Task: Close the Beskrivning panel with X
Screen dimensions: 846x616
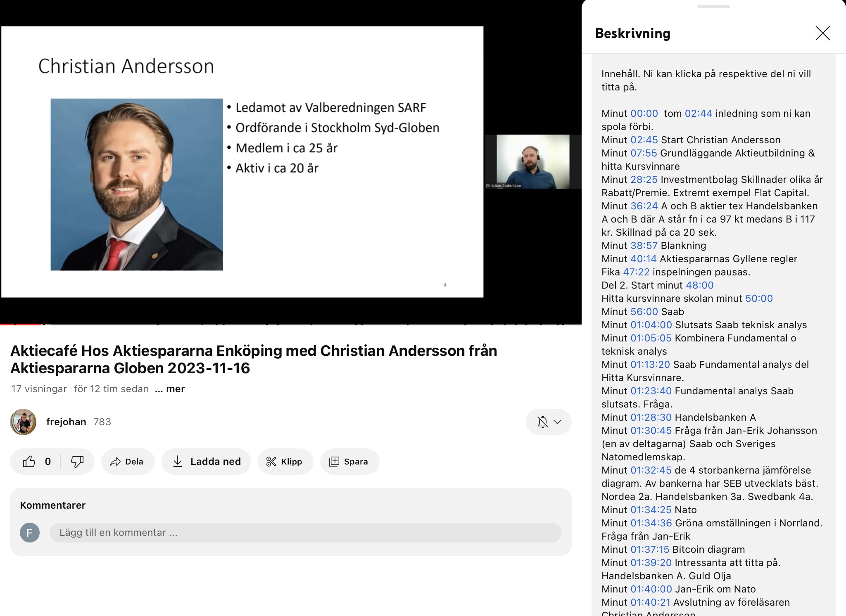Action: [822, 33]
